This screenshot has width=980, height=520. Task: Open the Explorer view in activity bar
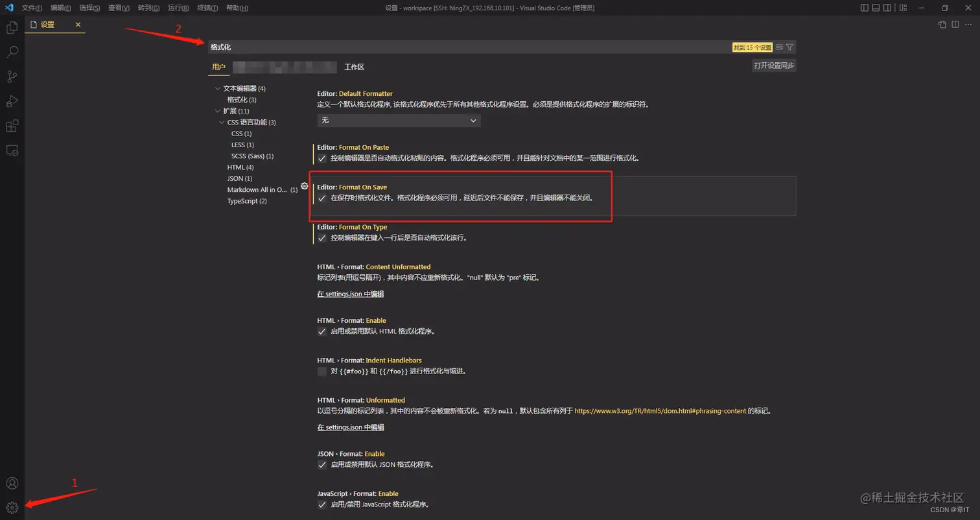(12, 28)
